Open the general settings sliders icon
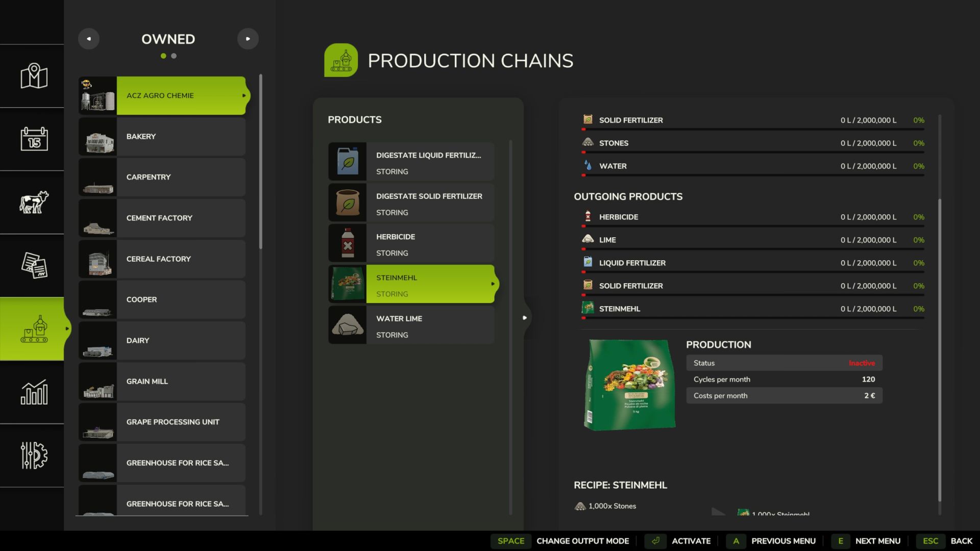This screenshot has height=551, width=980. pyautogui.click(x=34, y=455)
